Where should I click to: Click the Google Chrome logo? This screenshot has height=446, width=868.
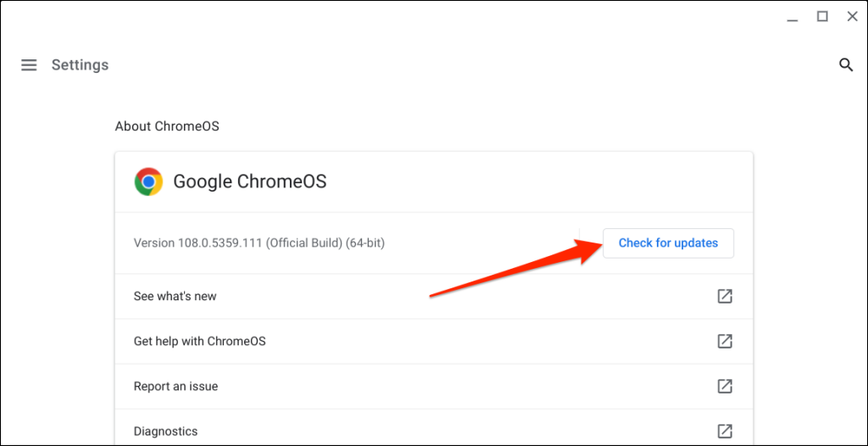[148, 181]
